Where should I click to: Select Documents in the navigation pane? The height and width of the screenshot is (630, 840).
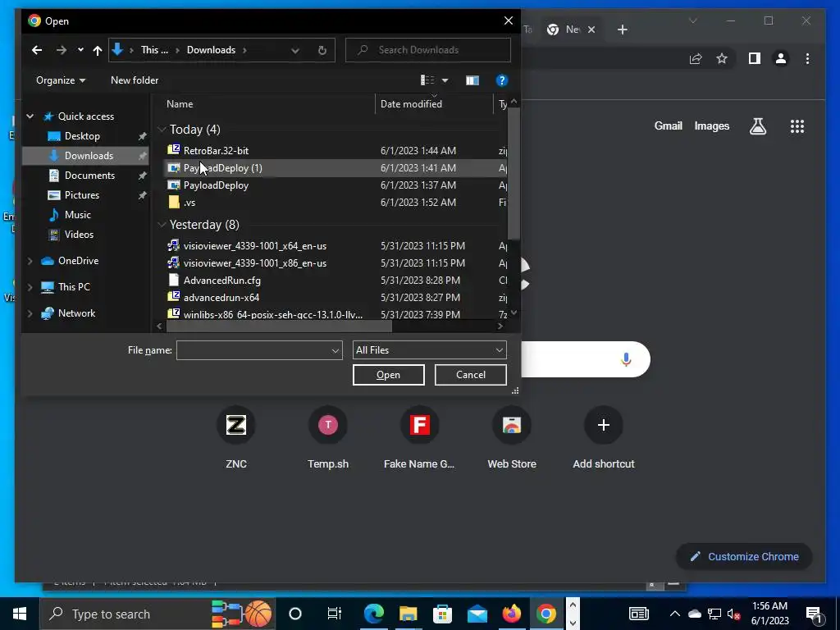coord(89,176)
